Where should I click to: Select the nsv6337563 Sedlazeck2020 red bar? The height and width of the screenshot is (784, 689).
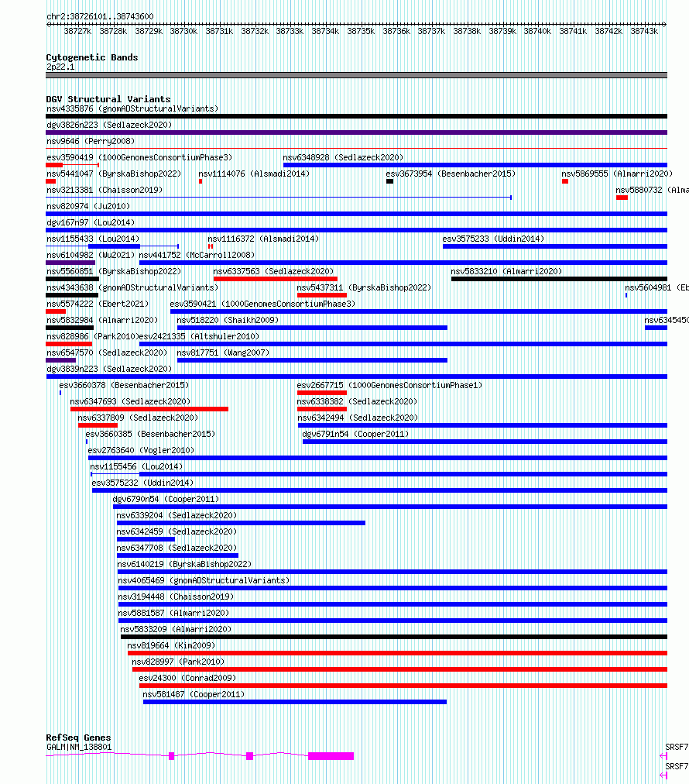(x=276, y=279)
